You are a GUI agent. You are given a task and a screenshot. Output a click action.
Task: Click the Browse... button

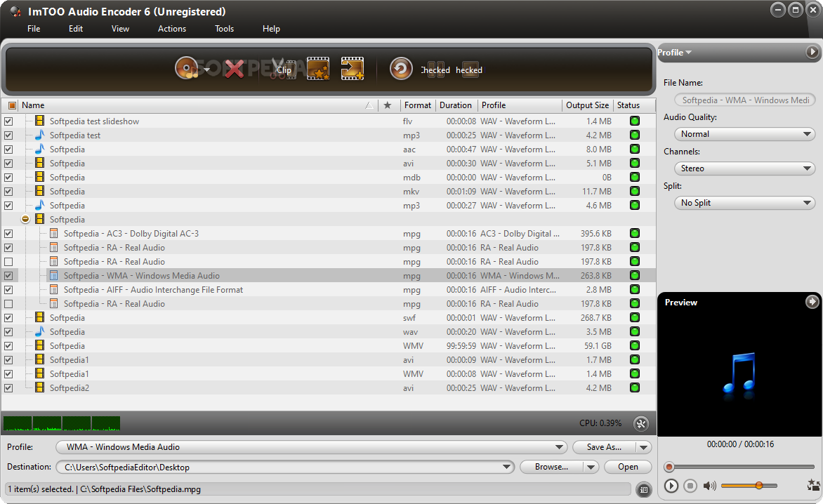click(x=552, y=467)
